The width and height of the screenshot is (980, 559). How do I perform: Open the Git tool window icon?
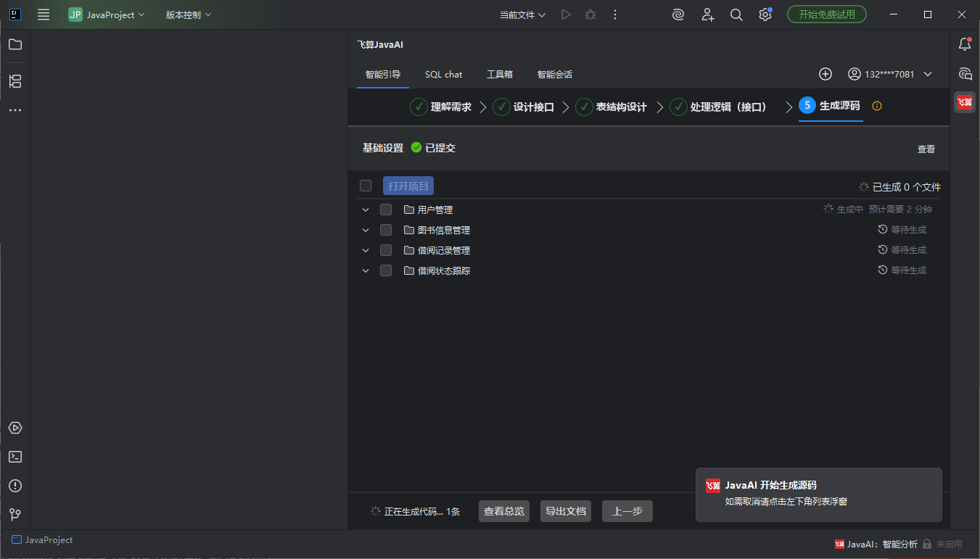(15, 515)
